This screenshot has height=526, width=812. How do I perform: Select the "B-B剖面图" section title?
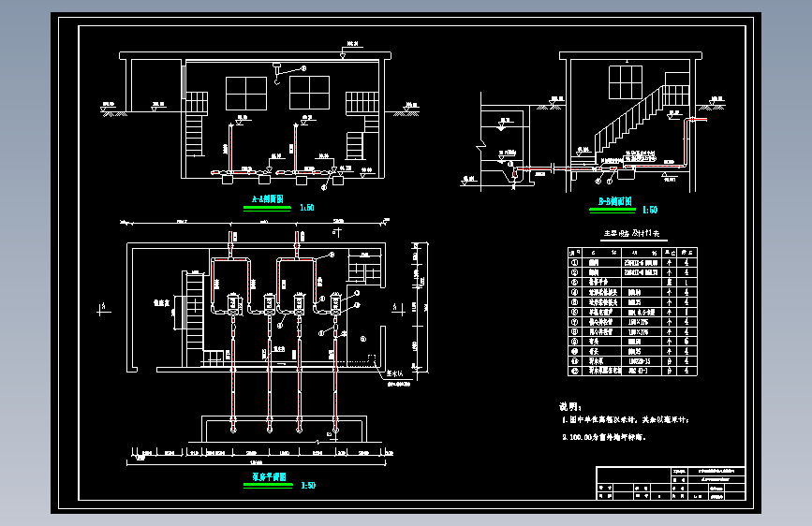pos(615,201)
